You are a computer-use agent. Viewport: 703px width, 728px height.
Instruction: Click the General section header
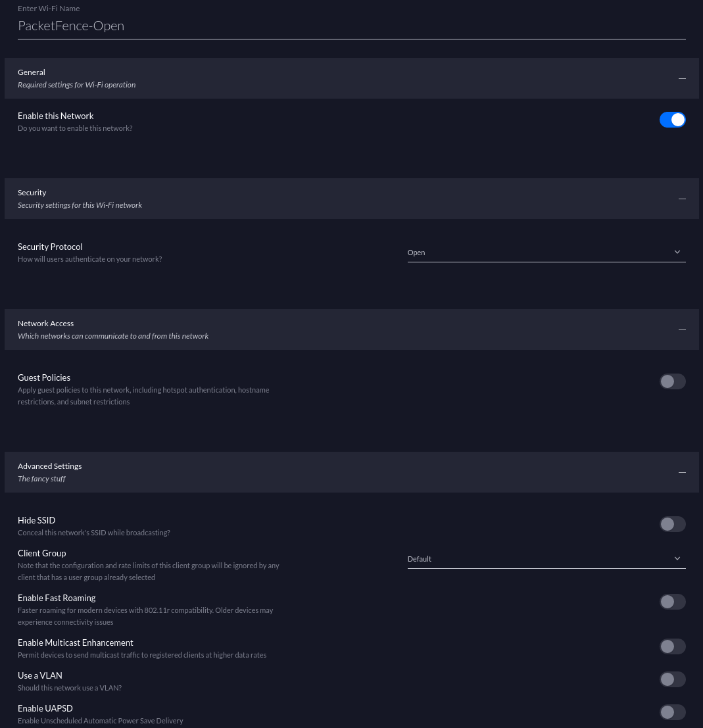329,78
